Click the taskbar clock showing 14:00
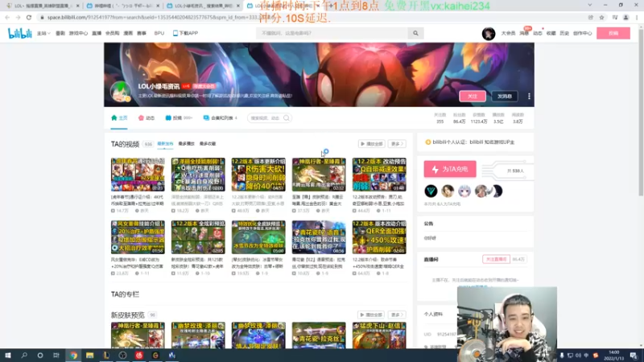The width and height of the screenshot is (644, 362). click(613, 356)
